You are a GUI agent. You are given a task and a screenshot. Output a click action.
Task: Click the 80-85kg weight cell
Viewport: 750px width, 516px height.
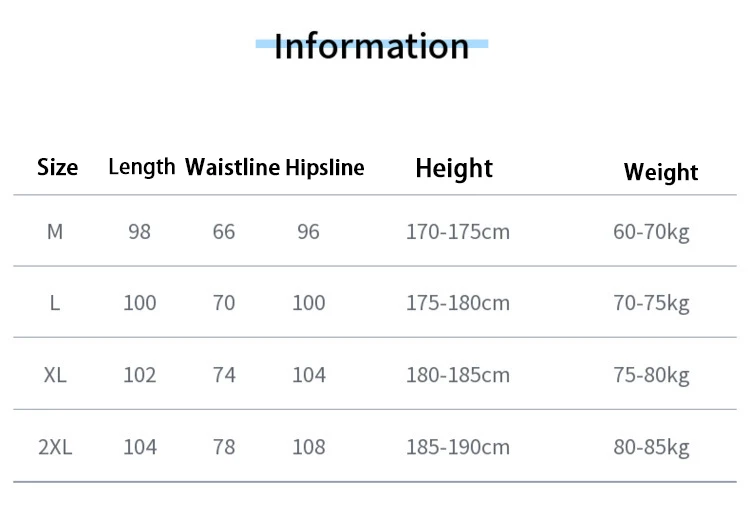point(651,447)
